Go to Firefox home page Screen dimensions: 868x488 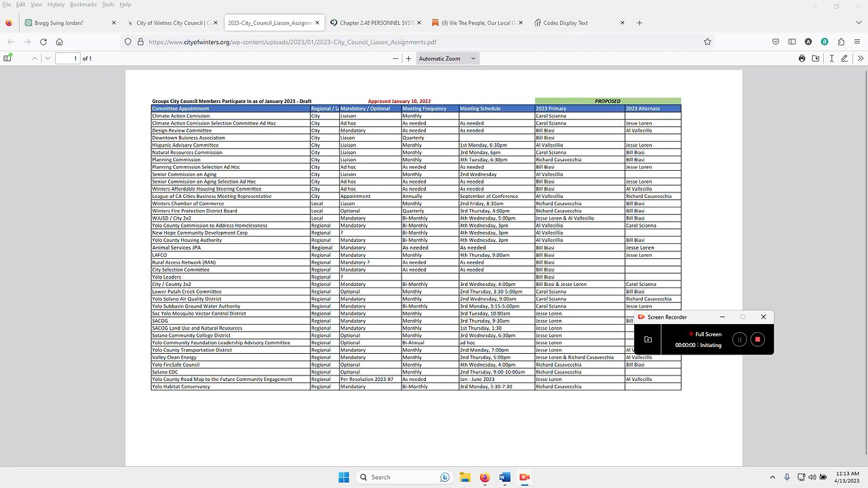(x=60, y=41)
